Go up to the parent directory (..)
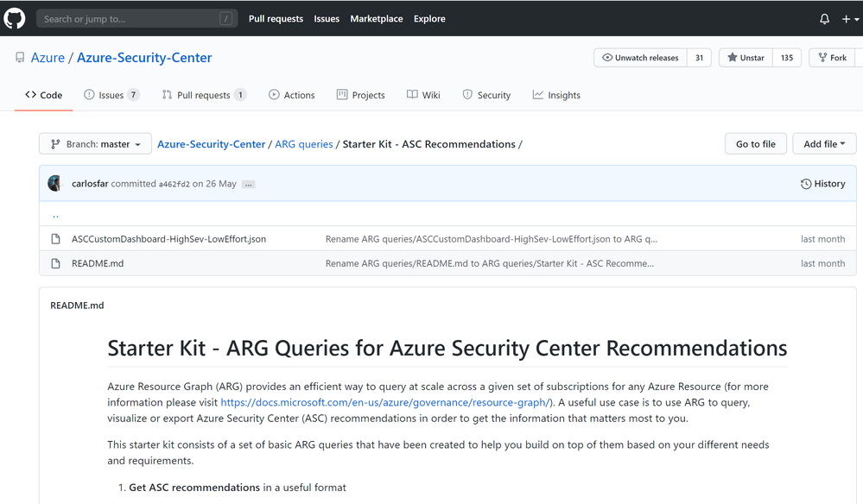Image resolution: width=863 pixels, height=504 pixels. tap(55, 214)
